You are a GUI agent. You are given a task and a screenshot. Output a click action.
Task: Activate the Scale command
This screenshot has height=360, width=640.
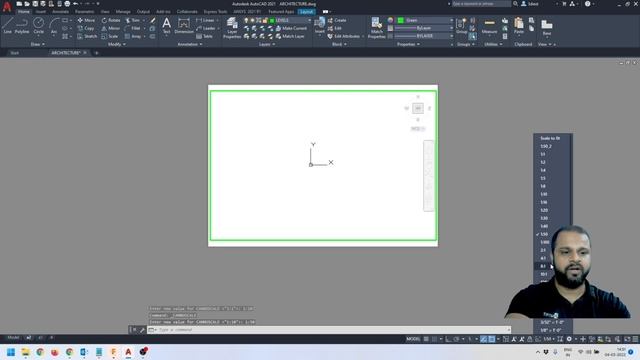110,36
